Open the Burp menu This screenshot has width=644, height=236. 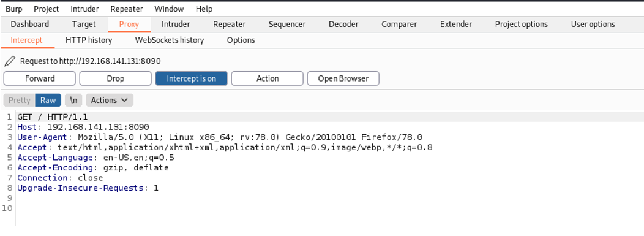14,9
